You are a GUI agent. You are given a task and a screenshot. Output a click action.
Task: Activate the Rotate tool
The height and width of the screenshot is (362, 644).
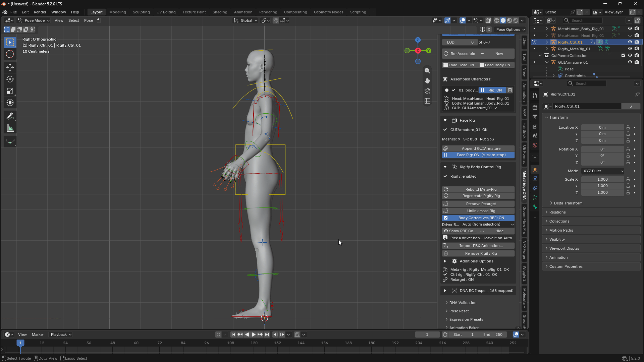(x=10, y=79)
